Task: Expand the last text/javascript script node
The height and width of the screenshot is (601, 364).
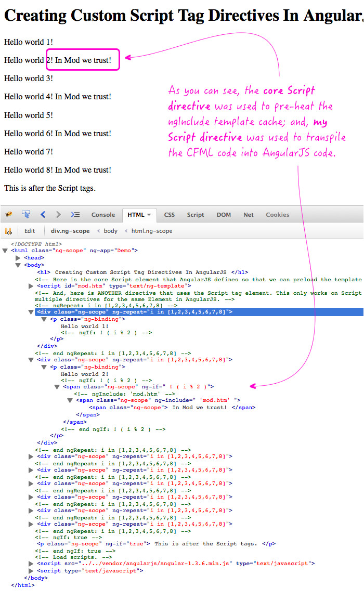Action: 31,571
